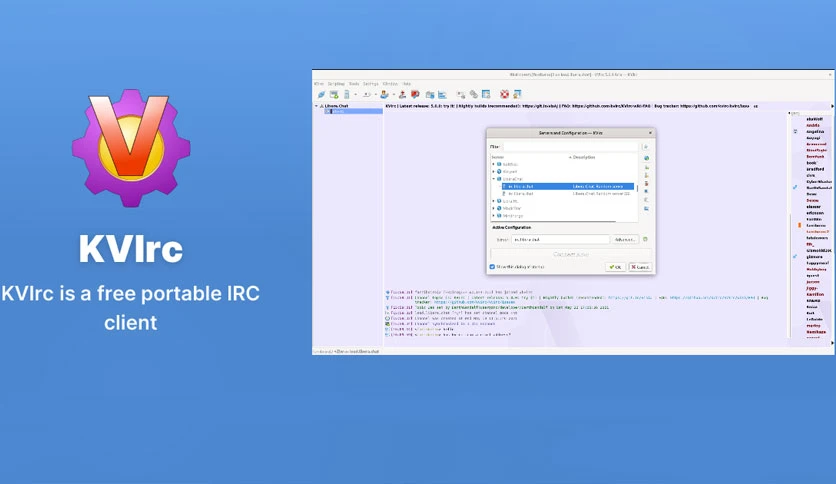836x484 pixels.
Task: Expand the first network in the server list
Action: [x=494, y=164]
